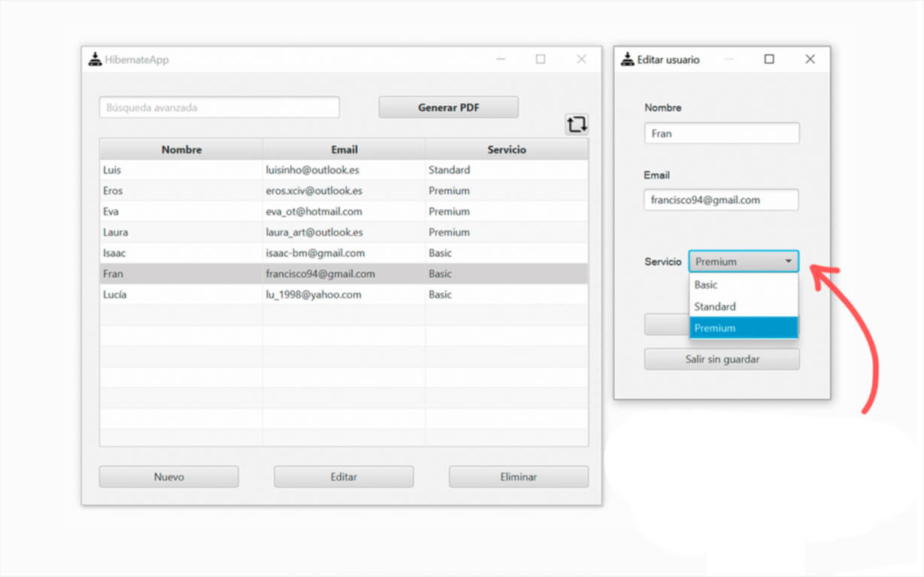Expand the Servicio dropdown arrow
Viewport: 924px width, 577px height.
[788, 261]
